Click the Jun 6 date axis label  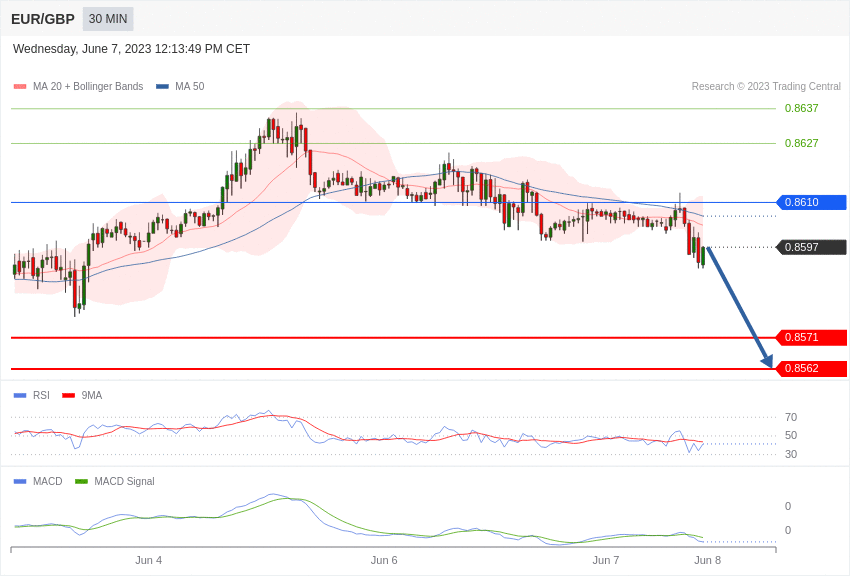click(384, 560)
